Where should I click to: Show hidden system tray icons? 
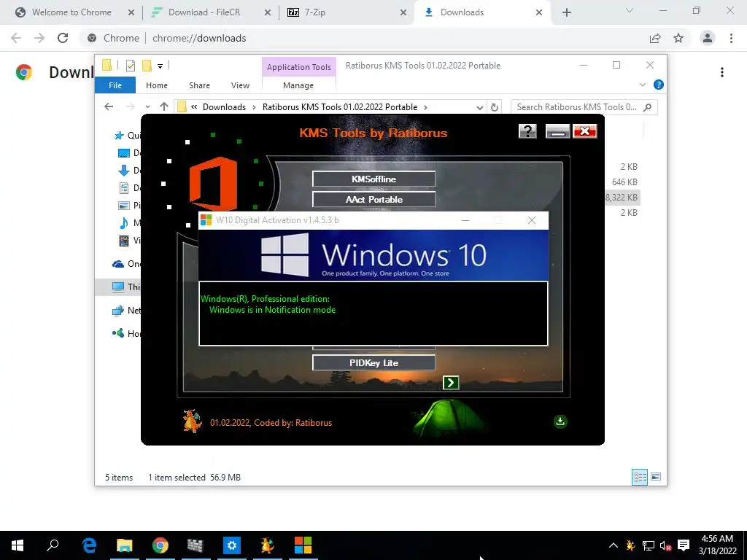(x=613, y=545)
